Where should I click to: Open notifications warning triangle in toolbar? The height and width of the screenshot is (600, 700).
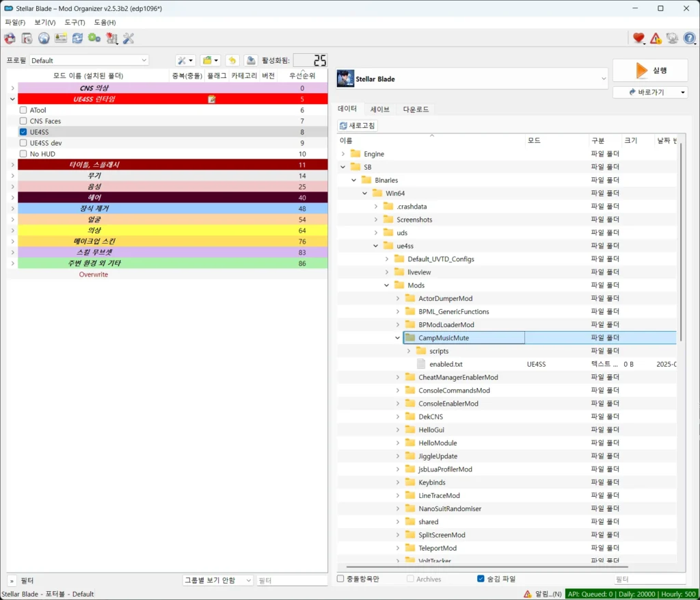pyautogui.click(x=656, y=38)
